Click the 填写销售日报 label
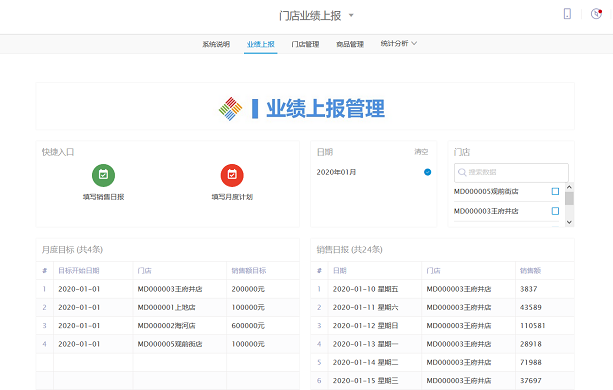The width and height of the screenshot is (613, 390). coord(103,197)
